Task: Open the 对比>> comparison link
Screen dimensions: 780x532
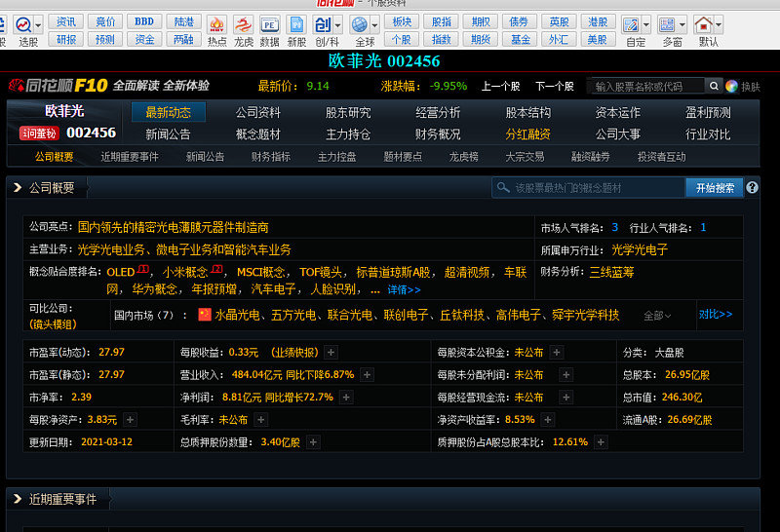Action: pyautogui.click(x=716, y=314)
